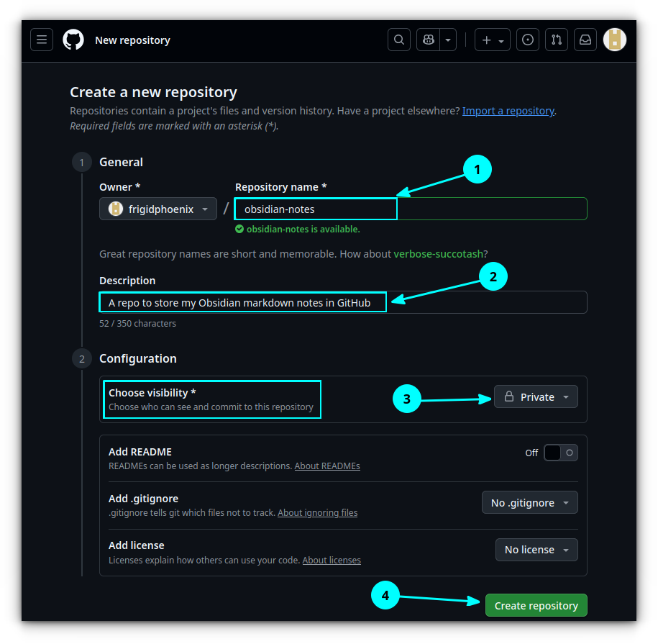
Task: Expand the Copilot options chevron
Action: click(x=447, y=40)
